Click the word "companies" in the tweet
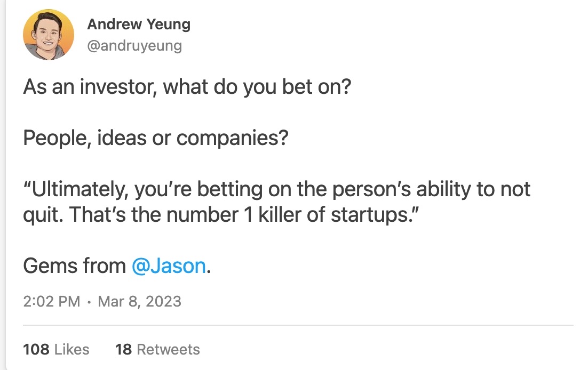Viewport: 588px width, 370px height. [x=227, y=139]
